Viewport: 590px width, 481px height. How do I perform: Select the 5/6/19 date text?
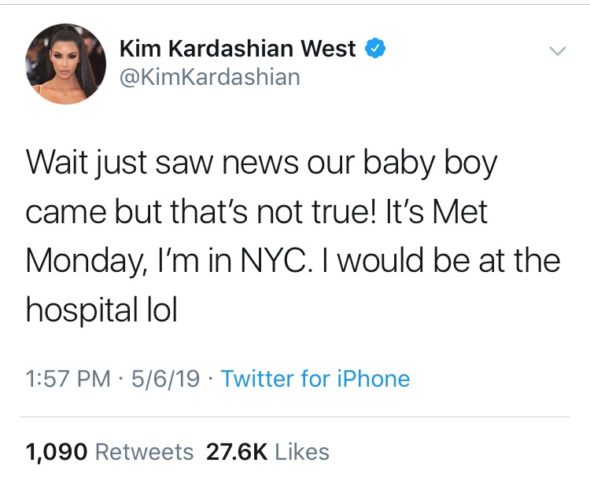pyautogui.click(x=165, y=378)
